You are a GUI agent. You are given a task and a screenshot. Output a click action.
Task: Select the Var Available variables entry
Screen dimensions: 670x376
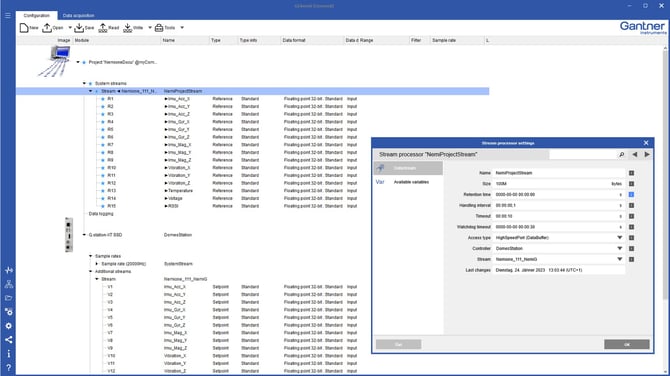click(x=408, y=182)
